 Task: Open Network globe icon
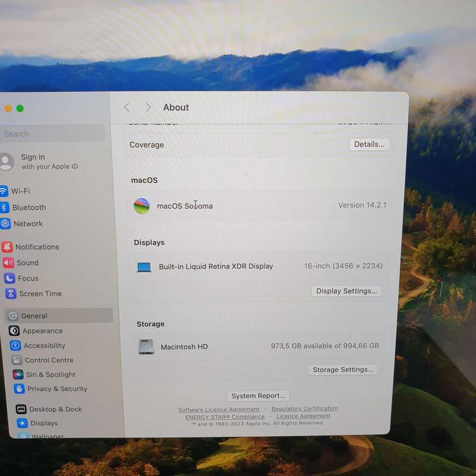5,224
